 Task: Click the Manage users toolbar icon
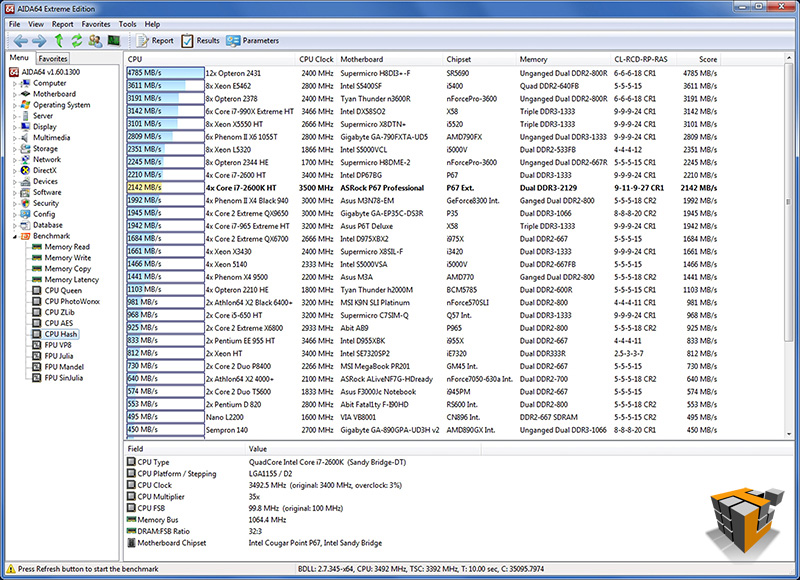[95, 40]
